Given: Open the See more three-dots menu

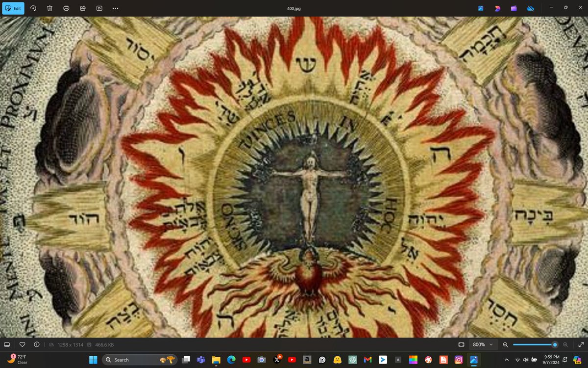Looking at the screenshot, I should 115,8.
